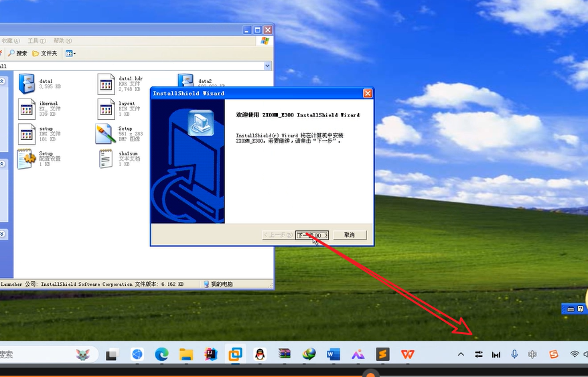Minimize the Explorer window

tap(246, 30)
